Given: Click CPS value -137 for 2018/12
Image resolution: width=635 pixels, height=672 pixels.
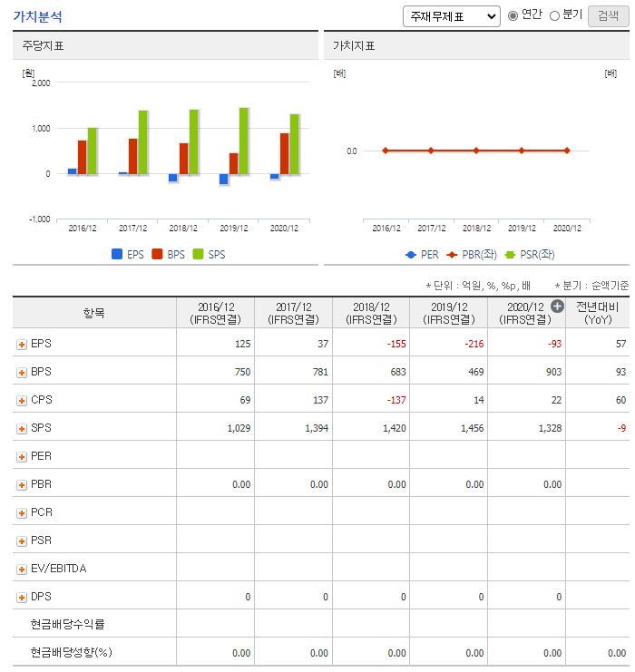Looking at the screenshot, I should 396,400.
